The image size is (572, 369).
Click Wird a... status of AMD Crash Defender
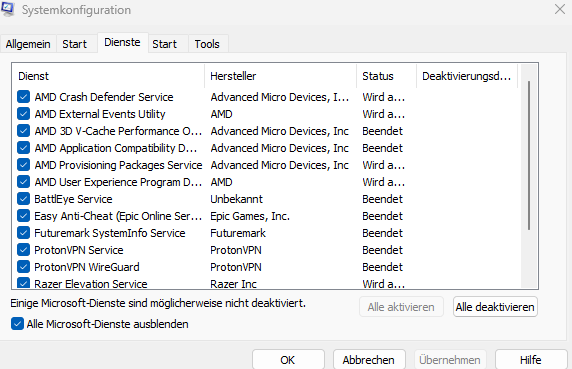click(383, 97)
